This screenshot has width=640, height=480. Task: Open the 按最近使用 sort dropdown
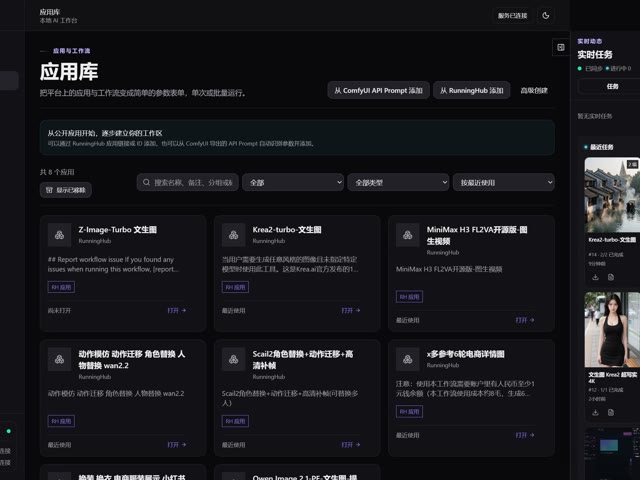coord(504,182)
